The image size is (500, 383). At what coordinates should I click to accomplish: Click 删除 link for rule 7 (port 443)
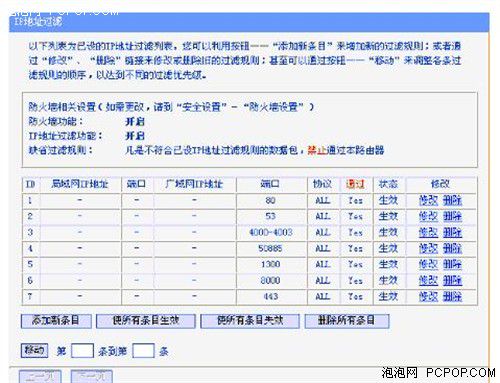tap(452, 296)
